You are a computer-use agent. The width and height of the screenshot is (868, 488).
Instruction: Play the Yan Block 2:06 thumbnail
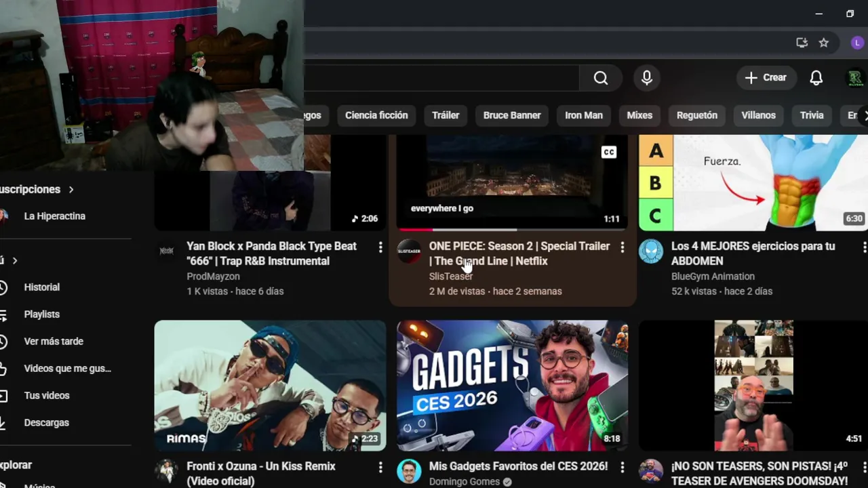pos(270,201)
